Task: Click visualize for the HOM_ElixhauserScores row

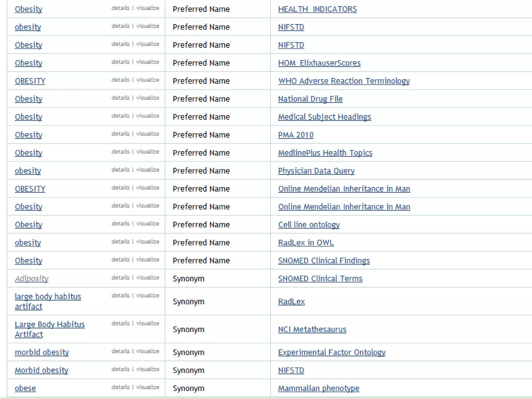Action: click(148, 62)
